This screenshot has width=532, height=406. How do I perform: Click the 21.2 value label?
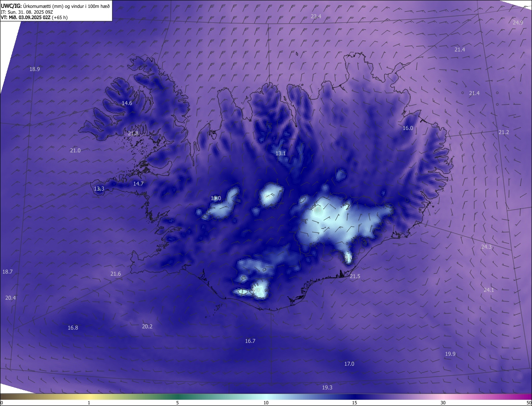click(503, 132)
